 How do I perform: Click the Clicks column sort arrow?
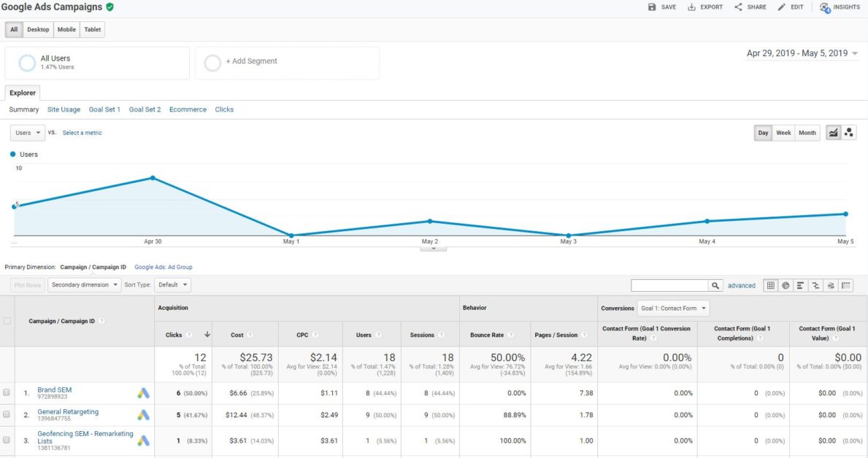click(207, 335)
